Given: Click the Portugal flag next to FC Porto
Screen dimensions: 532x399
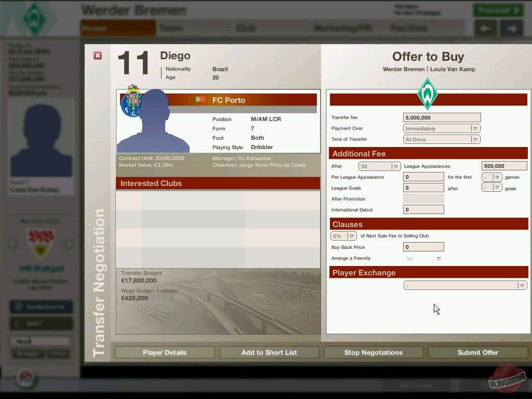Looking at the screenshot, I should click(x=200, y=100).
